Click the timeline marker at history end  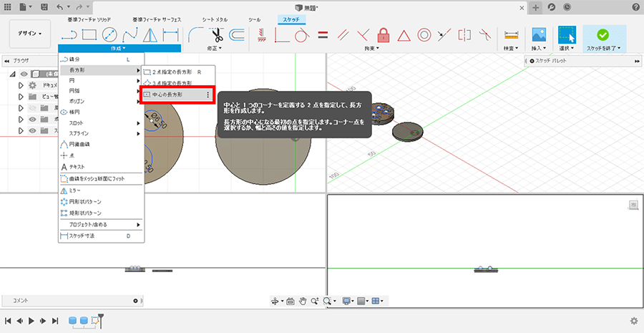coord(101,317)
